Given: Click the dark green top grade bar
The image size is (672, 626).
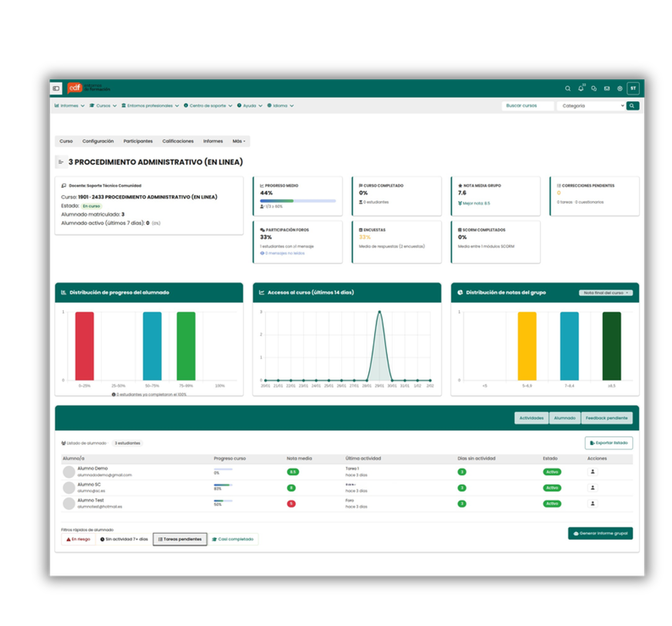Looking at the screenshot, I should pyautogui.click(x=611, y=346).
